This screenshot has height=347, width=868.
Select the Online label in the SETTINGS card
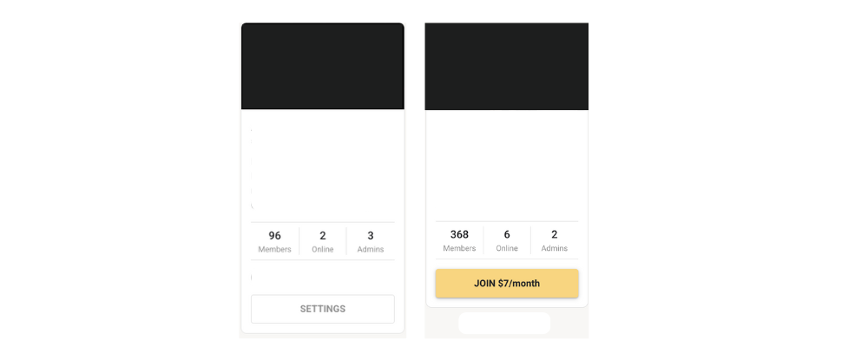click(x=323, y=250)
